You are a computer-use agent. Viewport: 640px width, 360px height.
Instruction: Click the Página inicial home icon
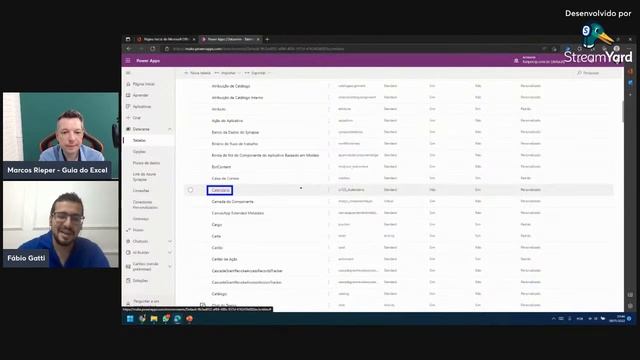tap(128, 84)
